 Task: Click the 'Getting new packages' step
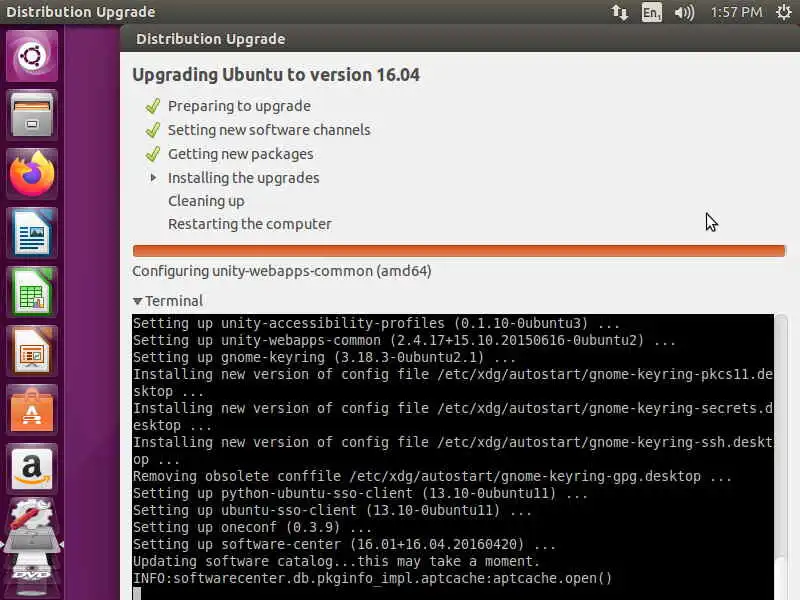[x=240, y=154]
